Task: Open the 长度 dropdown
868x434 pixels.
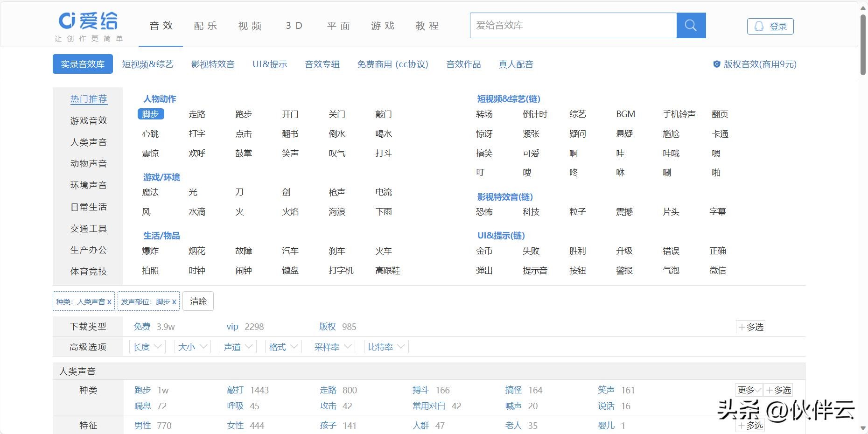Action: pyautogui.click(x=147, y=347)
